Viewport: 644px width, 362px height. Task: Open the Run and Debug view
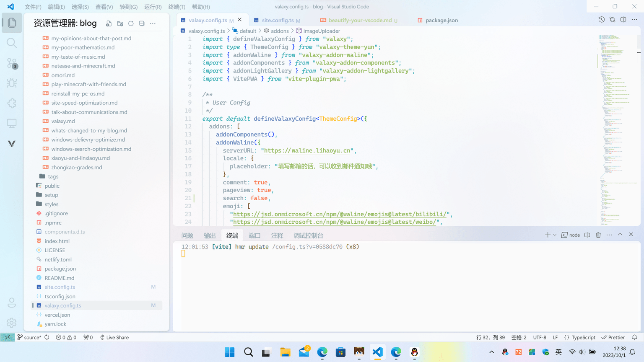(x=12, y=83)
